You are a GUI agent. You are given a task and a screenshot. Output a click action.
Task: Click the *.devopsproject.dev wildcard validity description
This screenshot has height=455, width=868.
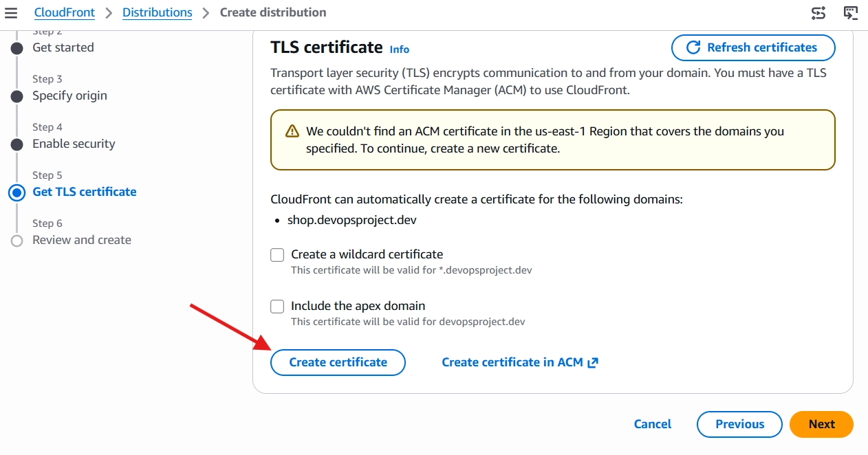[x=411, y=270]
